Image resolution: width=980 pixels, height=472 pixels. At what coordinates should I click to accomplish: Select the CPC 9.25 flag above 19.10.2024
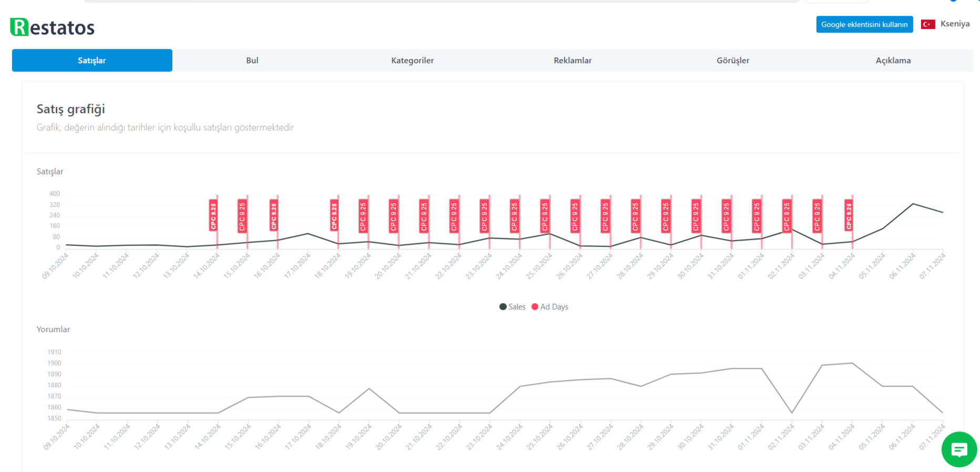(363, 215)
